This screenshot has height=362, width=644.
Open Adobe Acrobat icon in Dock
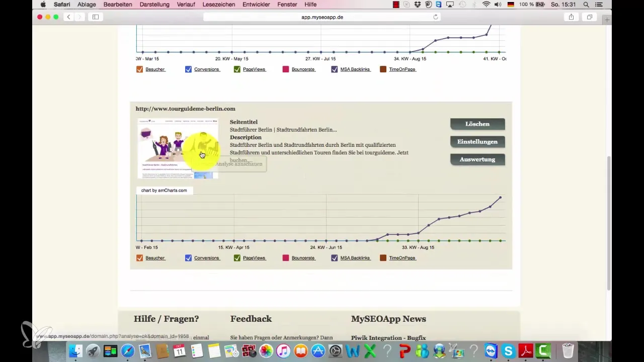pos(526,350)
